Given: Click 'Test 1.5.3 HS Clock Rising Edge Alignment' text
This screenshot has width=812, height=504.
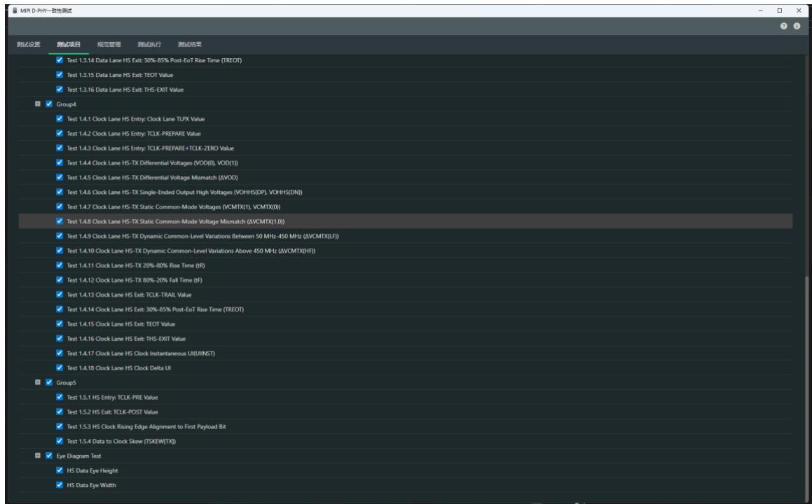Looking at the screenshot, I should [x=146, y=426].
